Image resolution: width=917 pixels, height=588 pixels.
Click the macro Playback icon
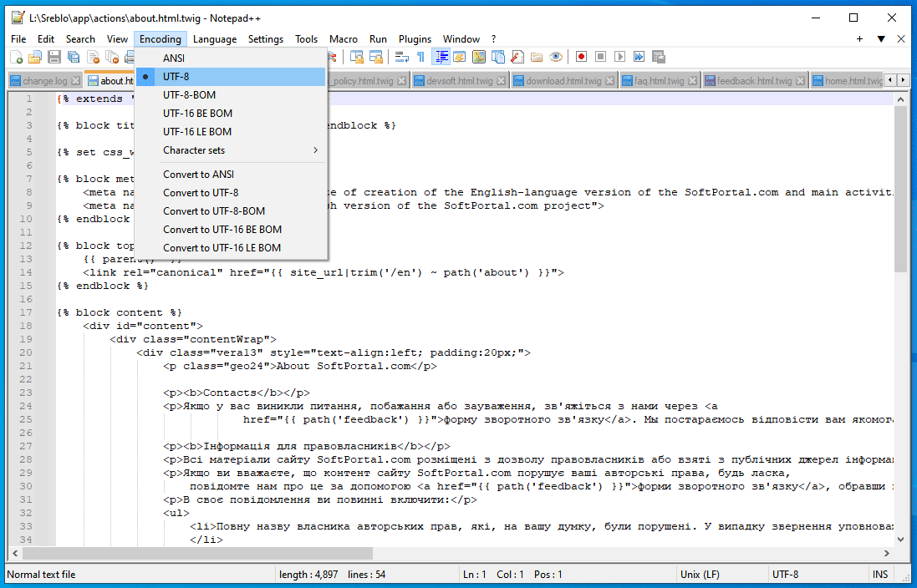620,57
